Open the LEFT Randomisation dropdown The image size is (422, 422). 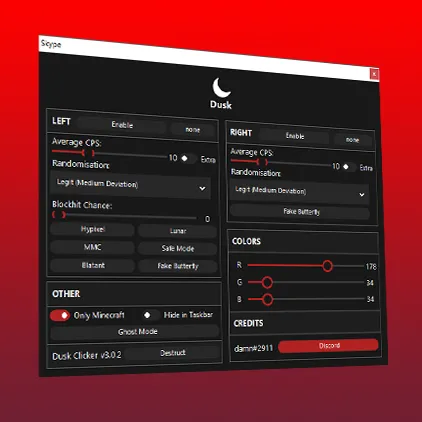point(130,186)
